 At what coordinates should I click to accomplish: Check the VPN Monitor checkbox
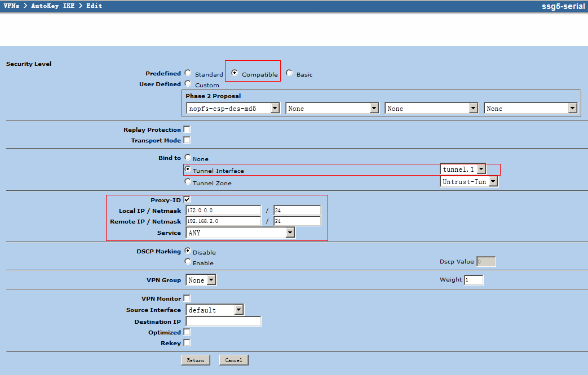coord(187,298)
